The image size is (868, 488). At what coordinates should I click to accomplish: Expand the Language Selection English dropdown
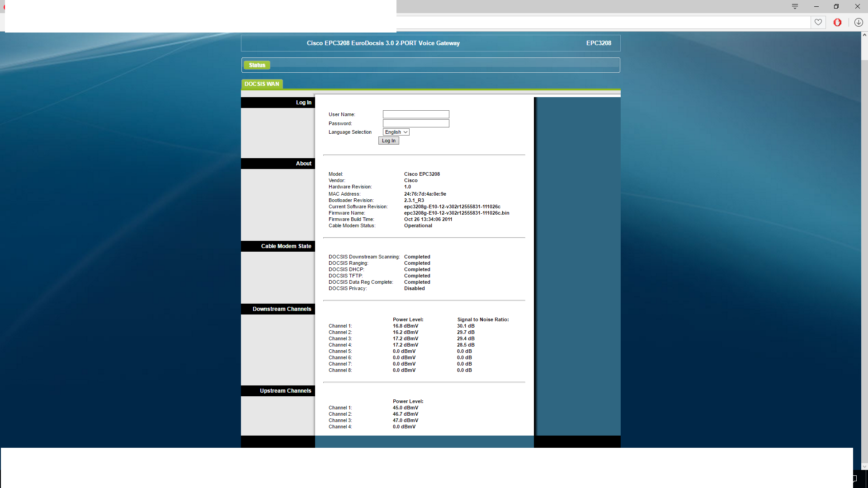point(396,132)
